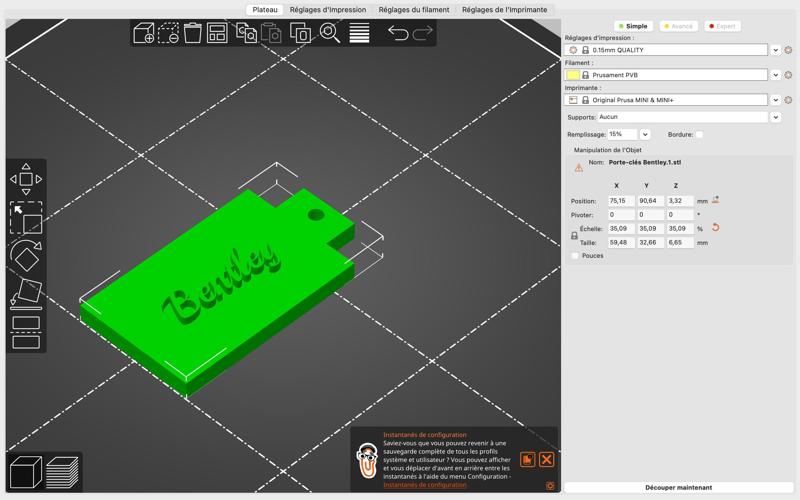Follow Instantanés de configuration link
Screen dimensions: 800x500
click(424, 485)
